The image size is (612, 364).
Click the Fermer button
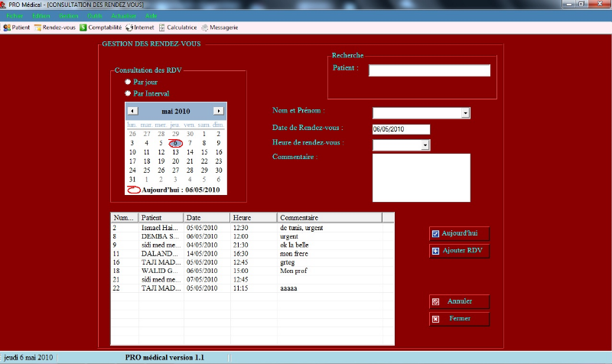tap(459, 318)
